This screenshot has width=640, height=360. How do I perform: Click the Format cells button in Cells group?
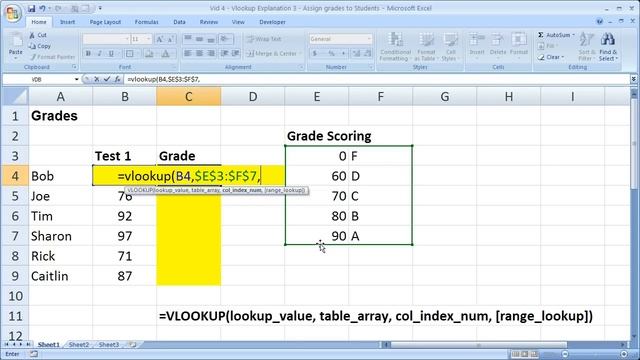click(519, 46)
